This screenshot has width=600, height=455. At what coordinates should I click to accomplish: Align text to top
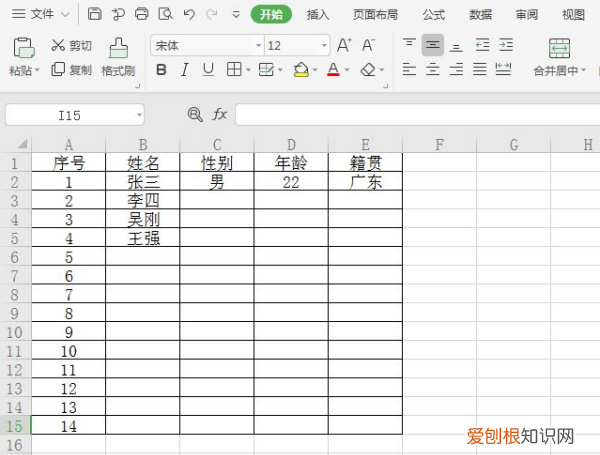[409, 43]
